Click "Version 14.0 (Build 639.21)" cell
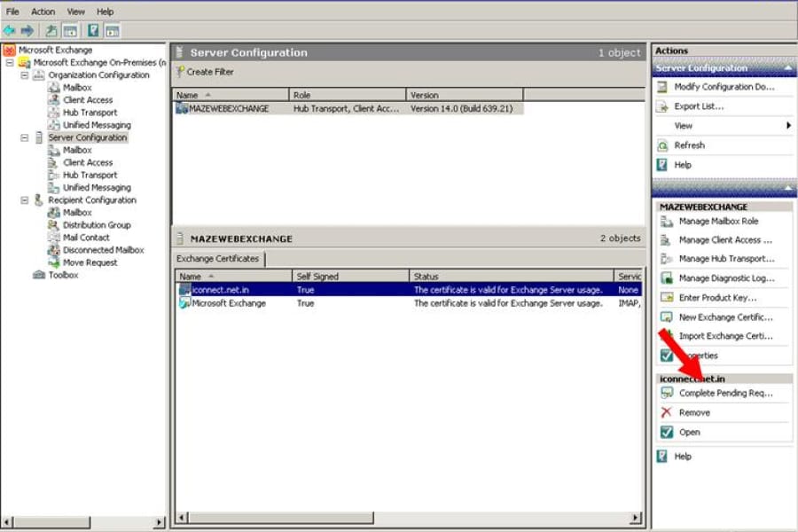The image size is (798, 532). (462, 108)
